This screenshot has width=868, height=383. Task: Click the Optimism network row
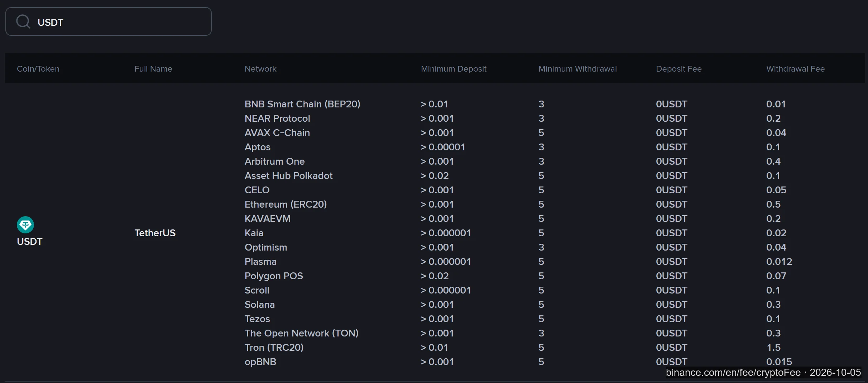point(266,247)
